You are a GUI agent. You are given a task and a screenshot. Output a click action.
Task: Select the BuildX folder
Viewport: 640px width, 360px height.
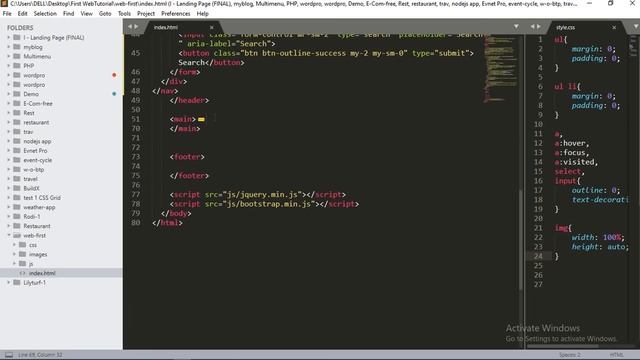[31, 188]
